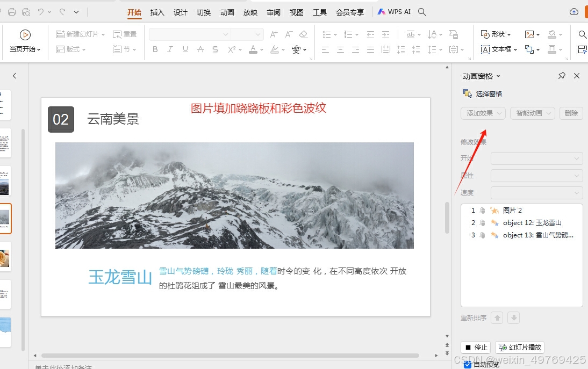Switch to the 插入 tab
This screenshot has height=369, width=588.
click(157, 12)
